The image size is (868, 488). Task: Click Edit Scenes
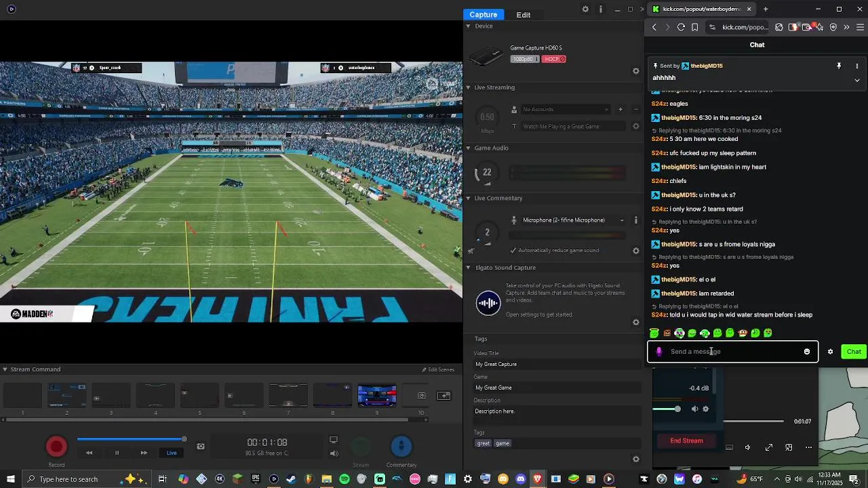438,369
